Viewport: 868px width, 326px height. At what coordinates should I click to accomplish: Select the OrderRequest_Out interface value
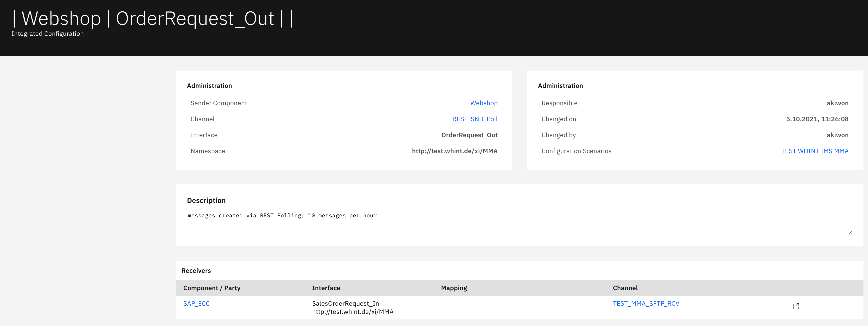tap(469, 135)
